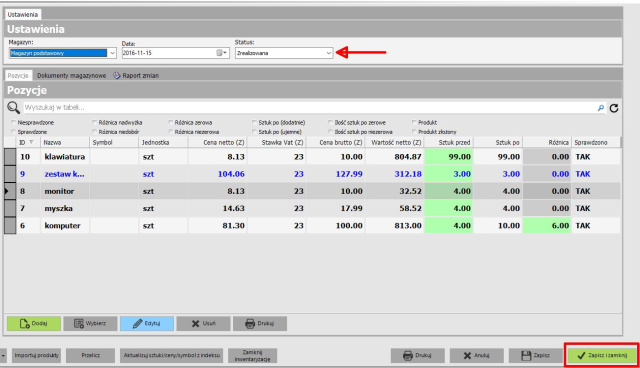Click the green Zapisz i zamknij button
Screen dimensions: 640x368
click(602, 355)
